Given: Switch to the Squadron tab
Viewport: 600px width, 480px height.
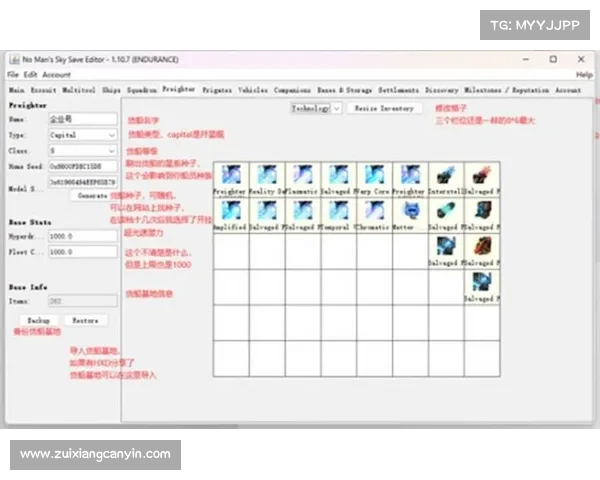Looking at the screenshot, I should click(x=142, y=90).
